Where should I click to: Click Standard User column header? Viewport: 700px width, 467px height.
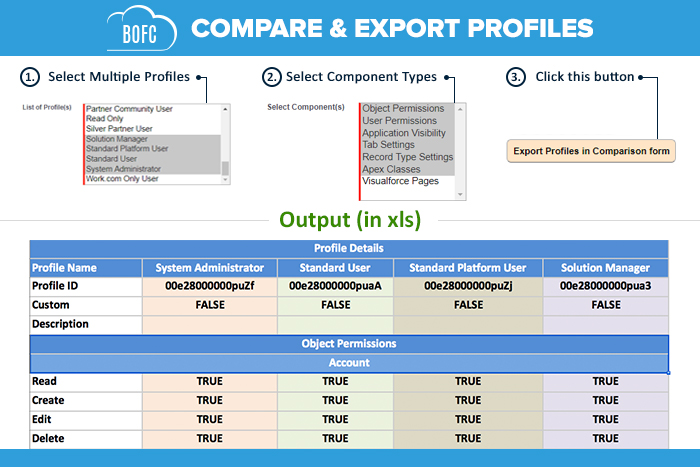point(335,268)
